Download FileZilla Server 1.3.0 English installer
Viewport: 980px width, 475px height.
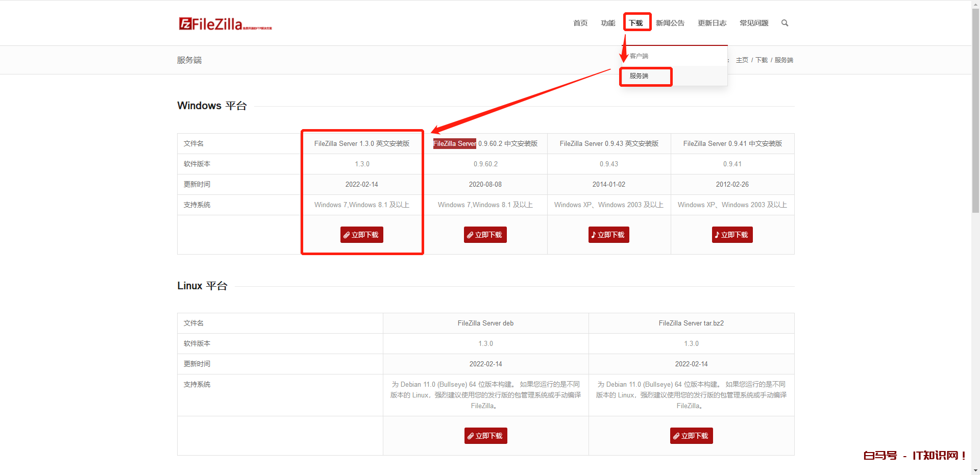pos(361,235)
